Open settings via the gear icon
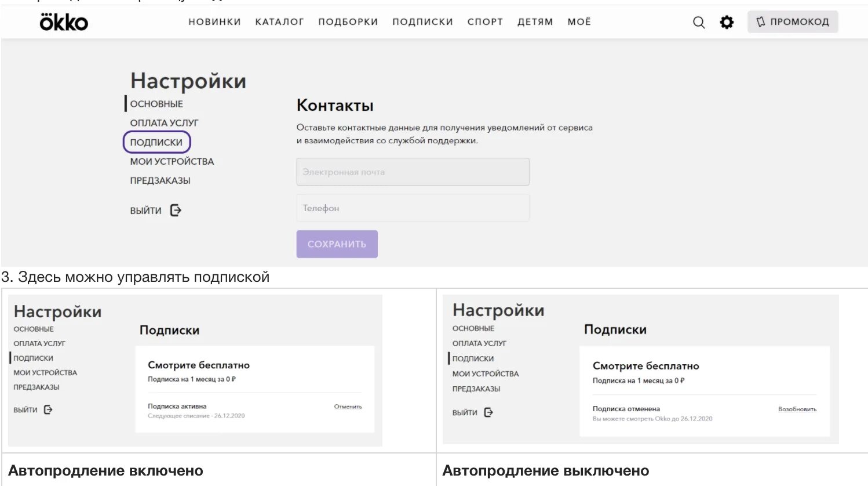Image resolution: width=868 pixels, height=486 pixels. [x=727, y=22]
